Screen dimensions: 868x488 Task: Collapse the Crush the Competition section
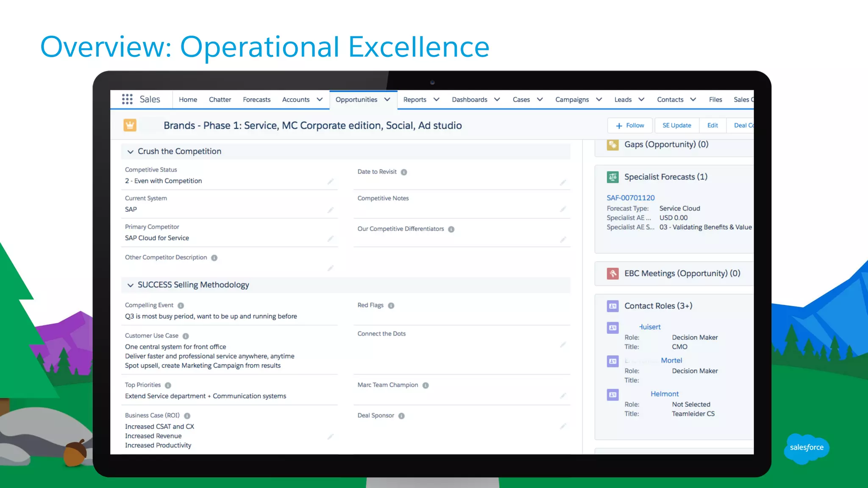[130, 152]
